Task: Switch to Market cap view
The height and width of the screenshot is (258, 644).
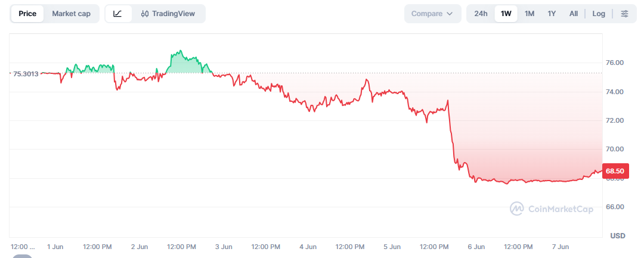Action: pyautogui.click(x=71, y=14)
